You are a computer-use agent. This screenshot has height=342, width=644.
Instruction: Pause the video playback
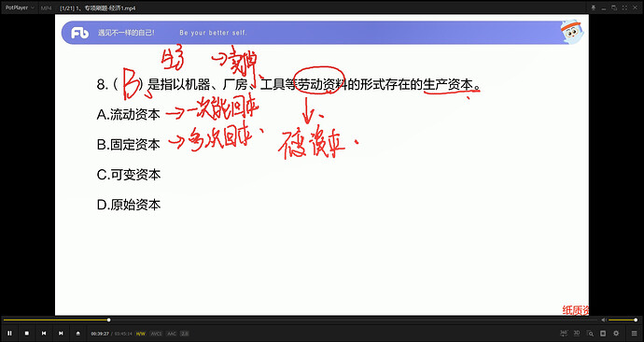coord(10,334)
